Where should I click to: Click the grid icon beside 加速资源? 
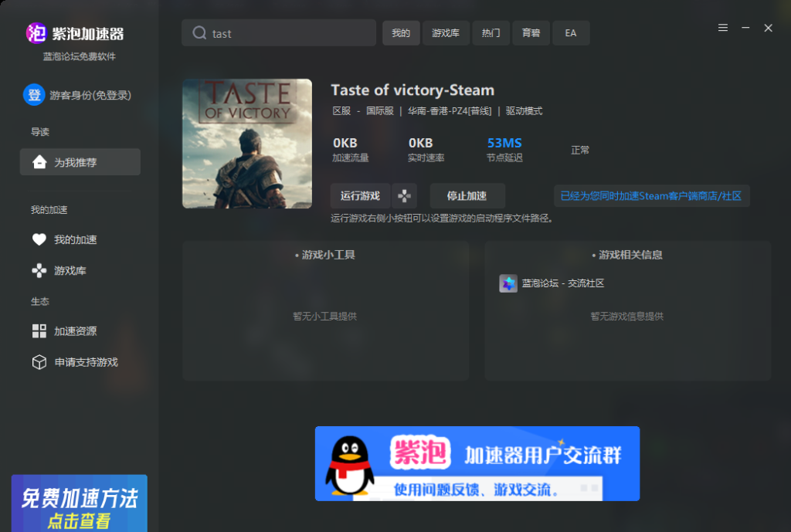[x=39, y=330]
